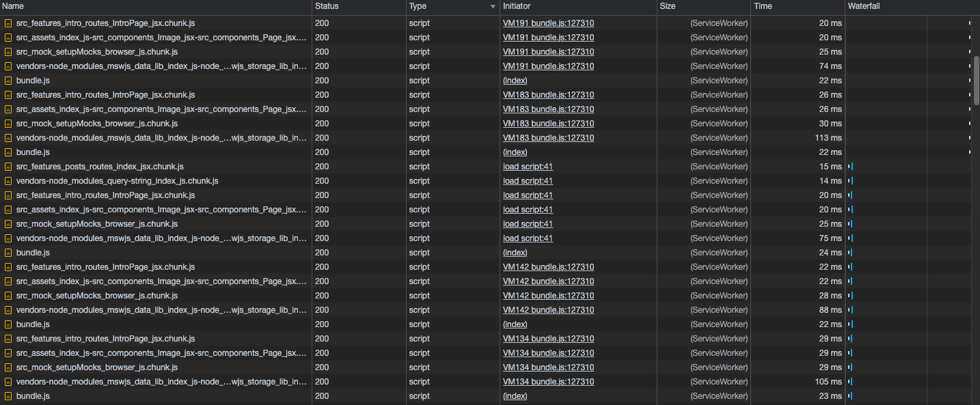
Task: Click the script icon on the bottom bundle.js row
Action: tap(9, 395)
